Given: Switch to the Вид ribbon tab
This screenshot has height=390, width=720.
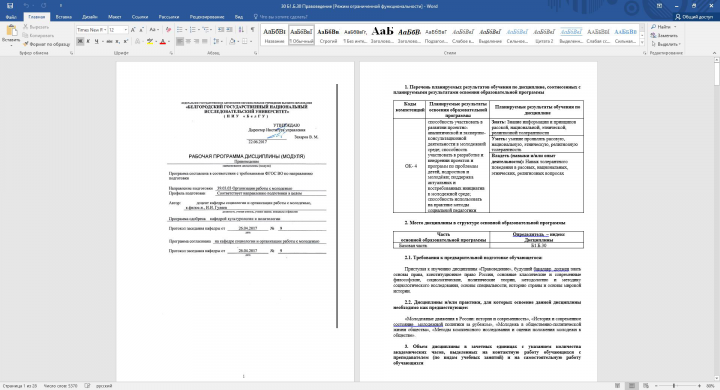Looking at the screenshot, I should [239, 17].
